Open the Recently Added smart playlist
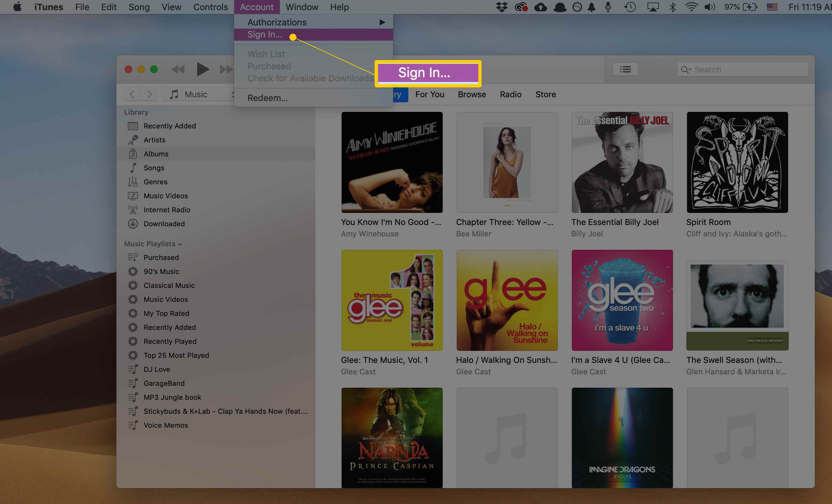The width and height of the screenshot is (832, 504). pos(216,328)
